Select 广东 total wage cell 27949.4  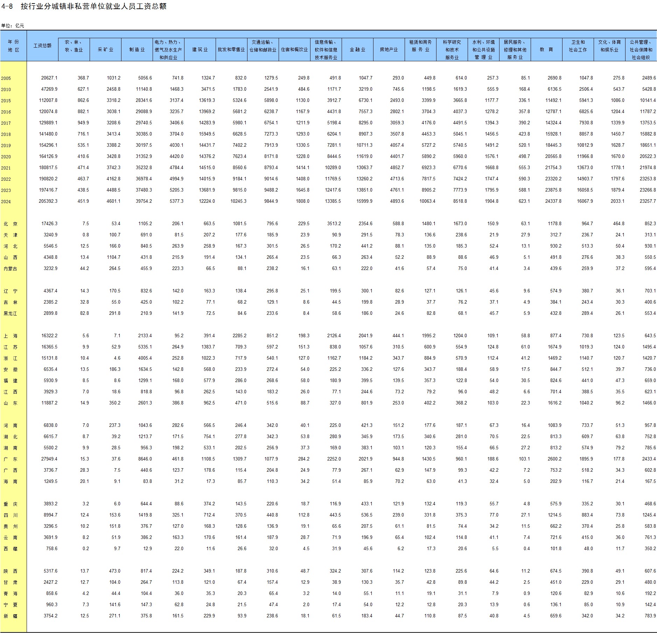point(49,459)
